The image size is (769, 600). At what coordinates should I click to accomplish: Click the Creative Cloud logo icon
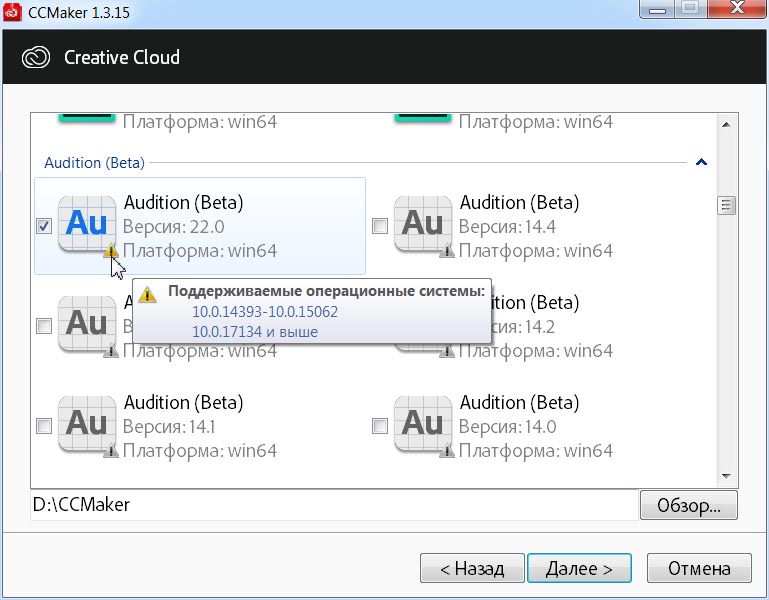tap(36, 57)
